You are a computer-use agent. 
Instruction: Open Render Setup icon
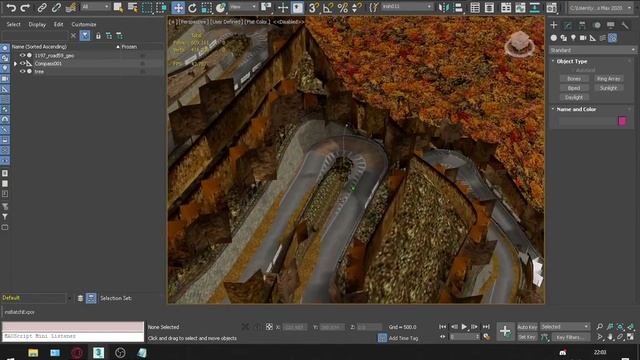click(551, 7)
